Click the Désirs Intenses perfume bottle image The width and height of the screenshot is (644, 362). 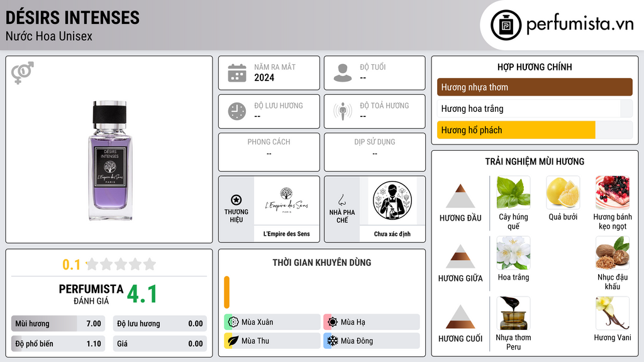click(109, 161)
